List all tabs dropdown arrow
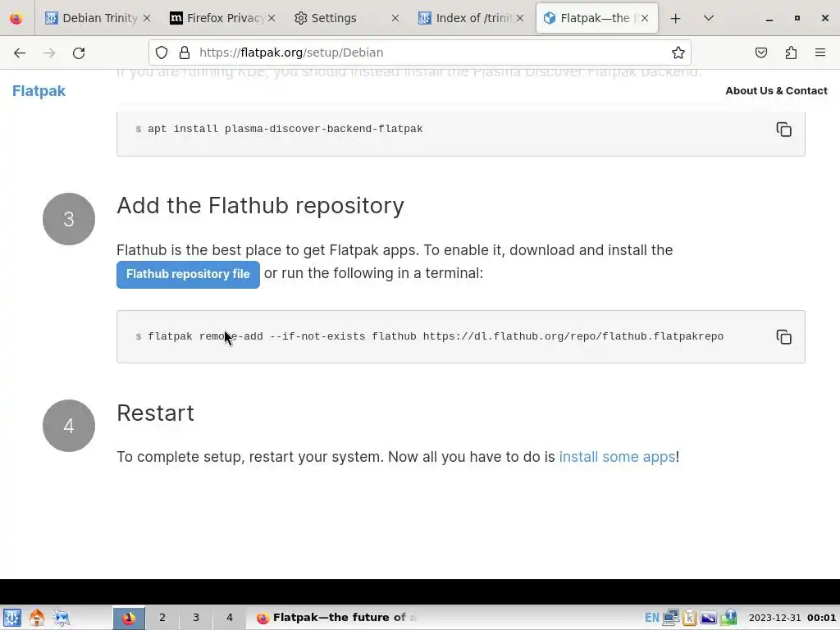Viewport: 840px width, 630px height. (x=708, y=18)
